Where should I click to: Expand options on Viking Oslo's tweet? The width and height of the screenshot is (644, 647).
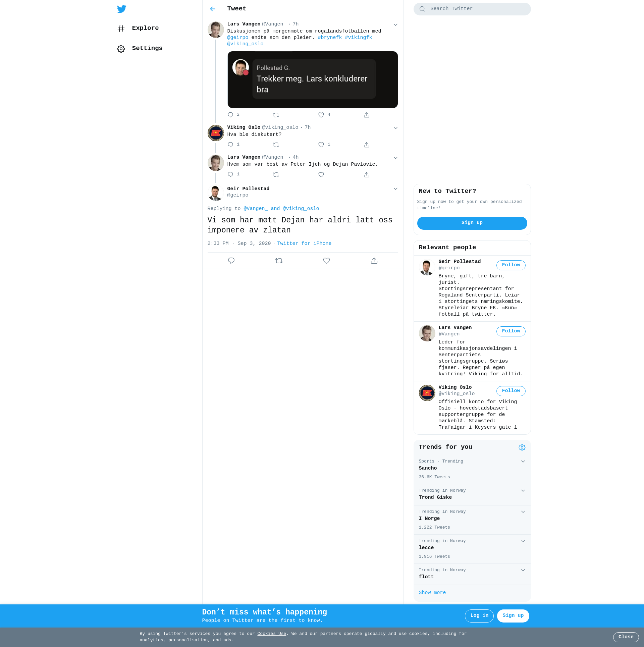395,128
